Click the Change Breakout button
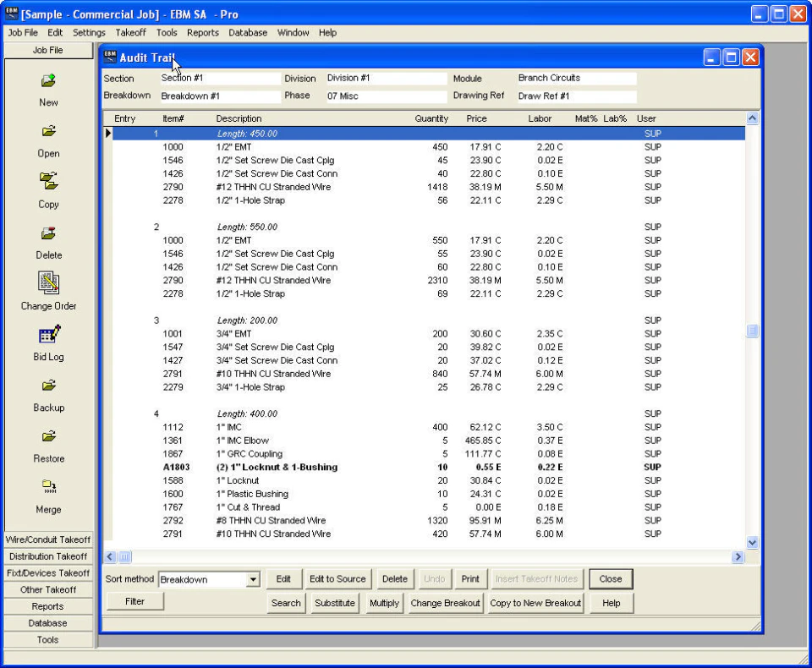 pyautogui.click(x=445, y=603)
